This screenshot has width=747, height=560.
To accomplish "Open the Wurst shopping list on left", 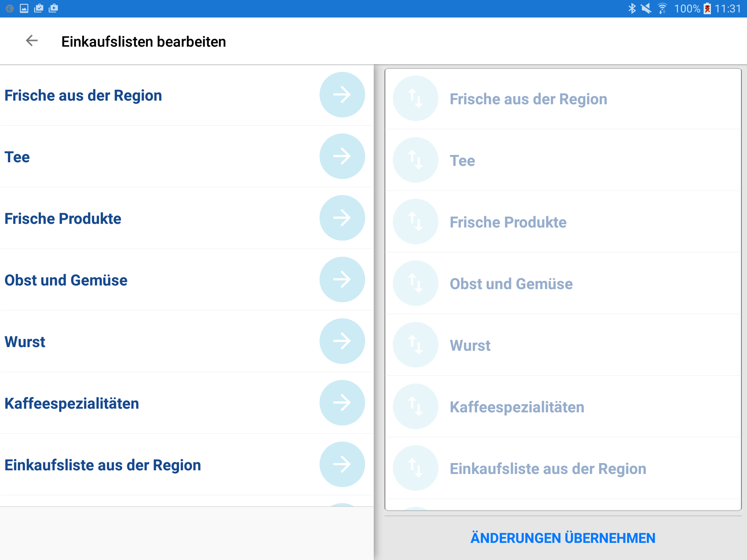I will pos(25,342).
